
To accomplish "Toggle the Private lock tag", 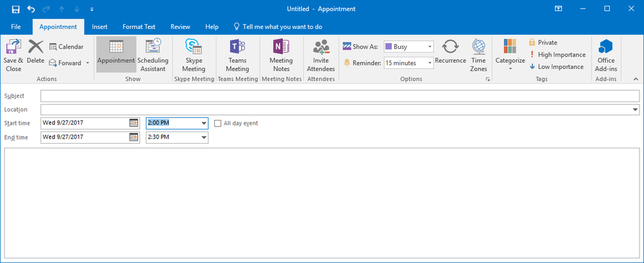I will (543, 43).
